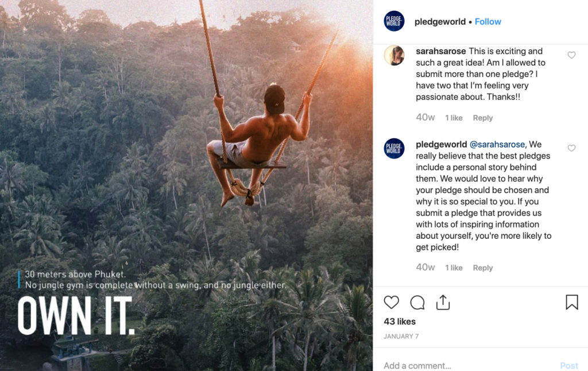This screenshot has width=588, height=371.
Task: Reply to sarahsarose's comment
Action: tap(482, 118)
